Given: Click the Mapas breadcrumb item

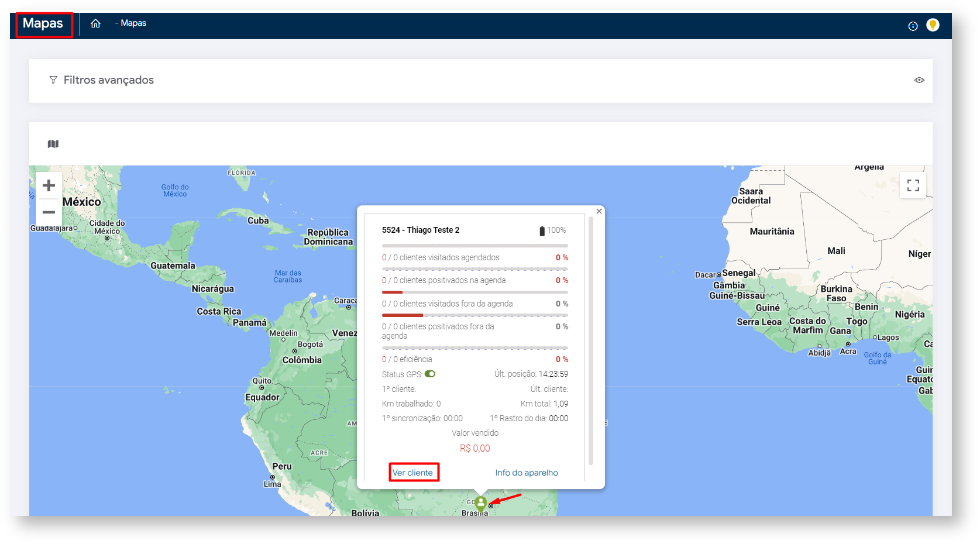Looking at the screenshot, I should click(133, 23).
